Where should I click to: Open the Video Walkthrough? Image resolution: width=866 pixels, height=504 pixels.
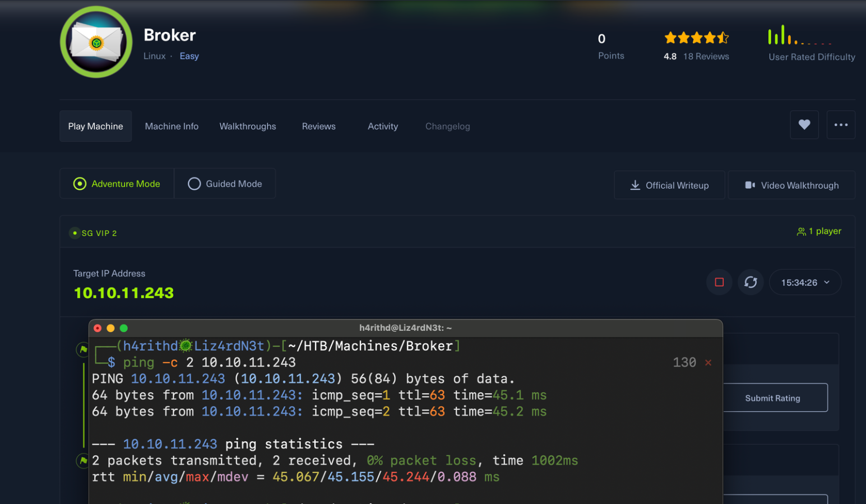(x=791, y=185)
